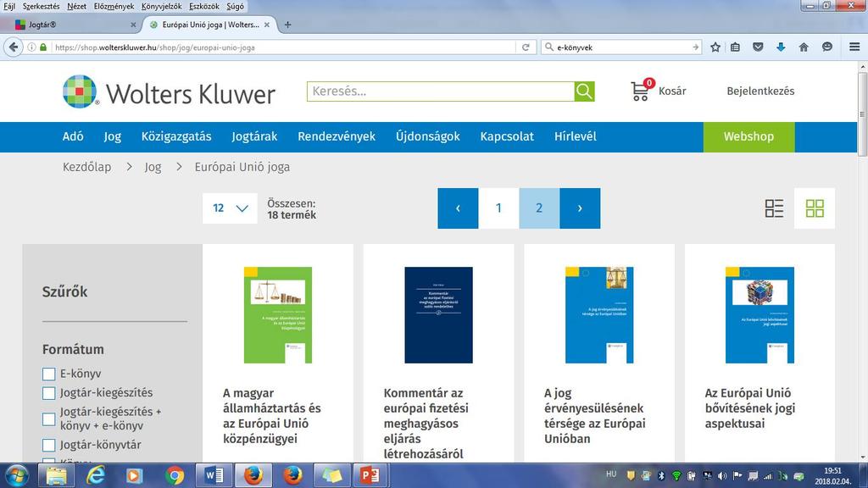Image resolution: width=868 pixels, height=488 pixels.
Task: Go to next page with right arrow
Action: click(x=580, y=208)
